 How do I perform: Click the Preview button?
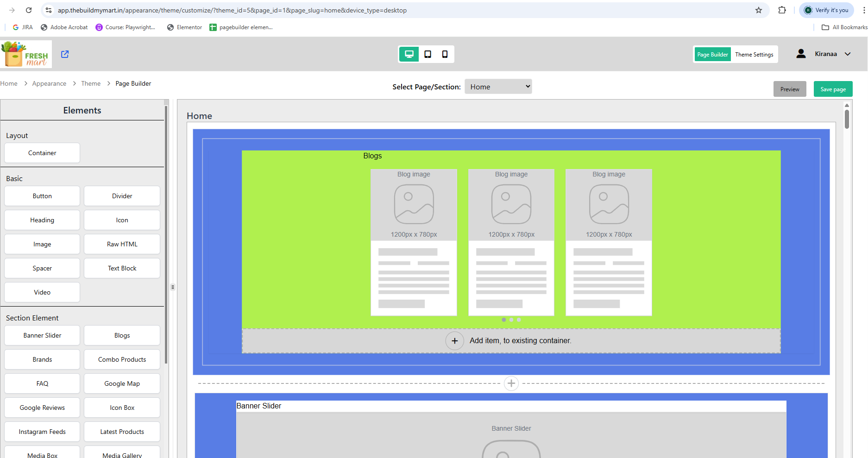click(x=790, y=89)
